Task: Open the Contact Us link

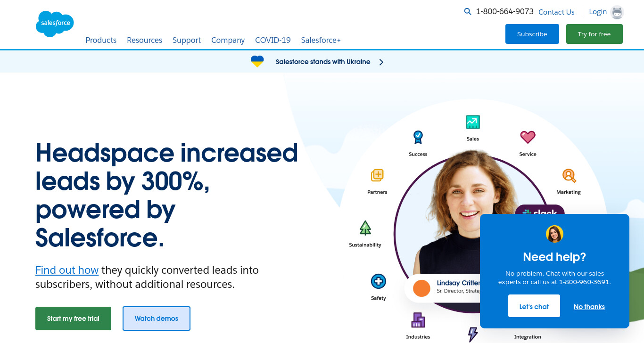Action: (x=556, y=12)
